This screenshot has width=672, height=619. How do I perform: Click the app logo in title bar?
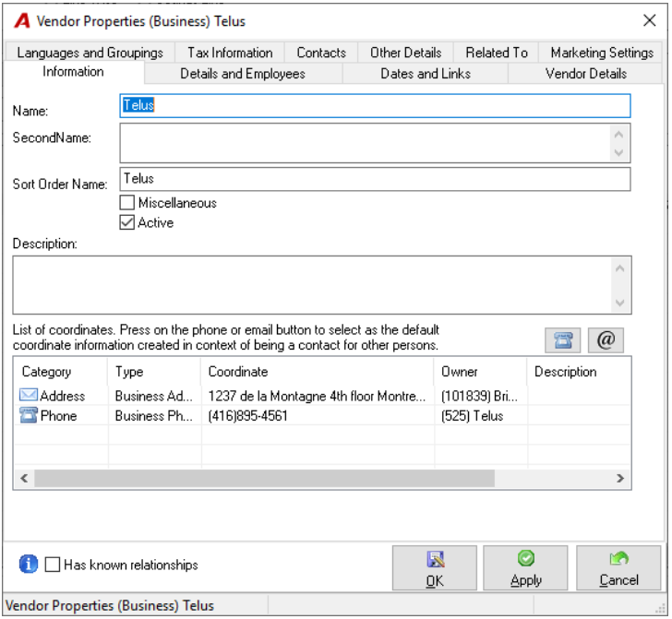coord(22,20)
